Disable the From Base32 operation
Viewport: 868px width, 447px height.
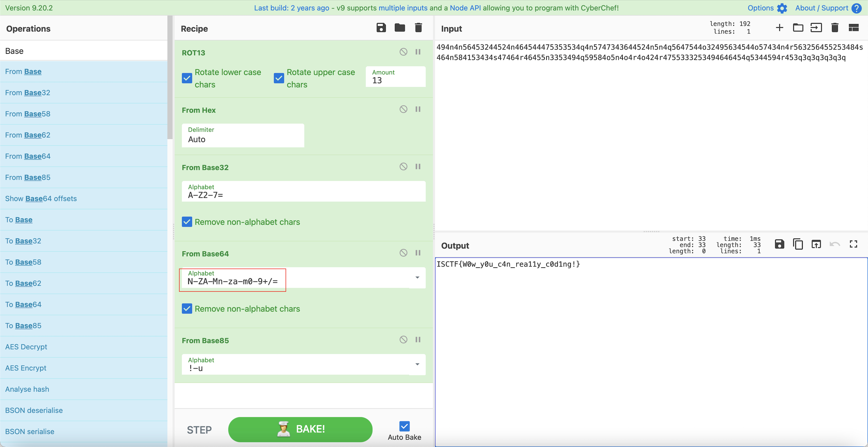(403, 166)
